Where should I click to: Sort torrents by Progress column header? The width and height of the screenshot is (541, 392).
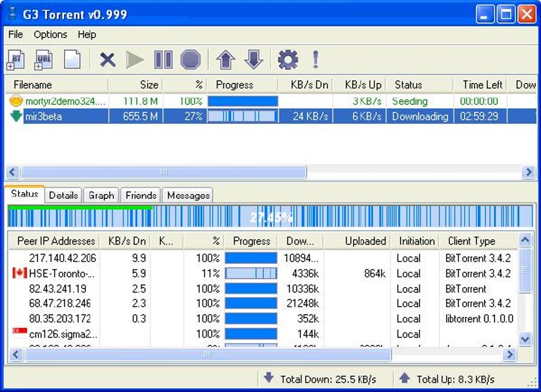coord(242,85)
